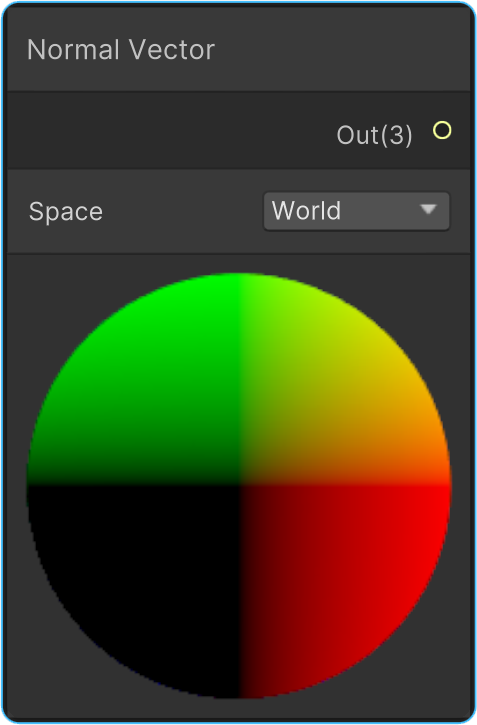477x725 pixels.
Task: Click the Out(3) output port circle
Action: click(x=442, y=131)
